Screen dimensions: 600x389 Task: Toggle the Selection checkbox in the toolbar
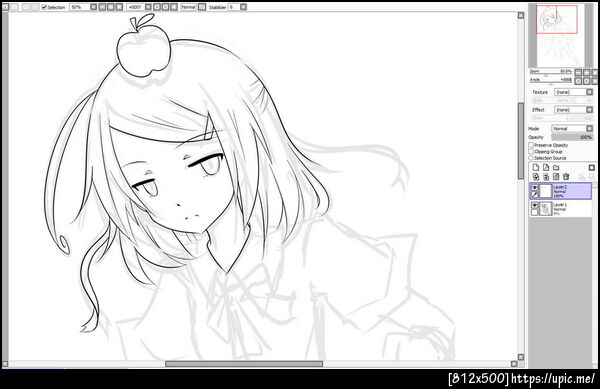pos(44,7)
